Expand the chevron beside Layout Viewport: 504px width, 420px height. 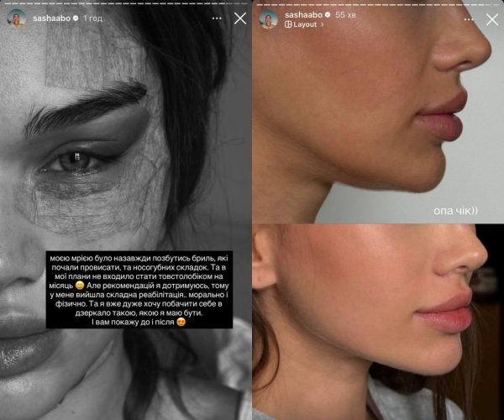coord(322,24)
